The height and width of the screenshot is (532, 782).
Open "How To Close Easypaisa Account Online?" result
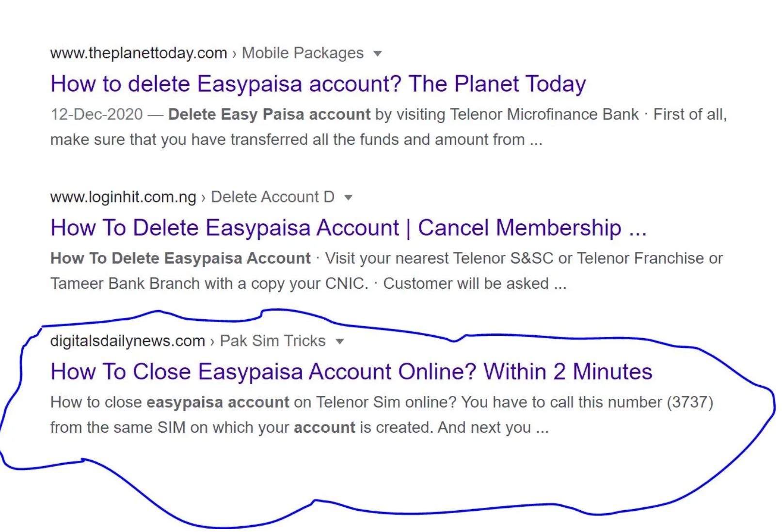tap(351, 372)
